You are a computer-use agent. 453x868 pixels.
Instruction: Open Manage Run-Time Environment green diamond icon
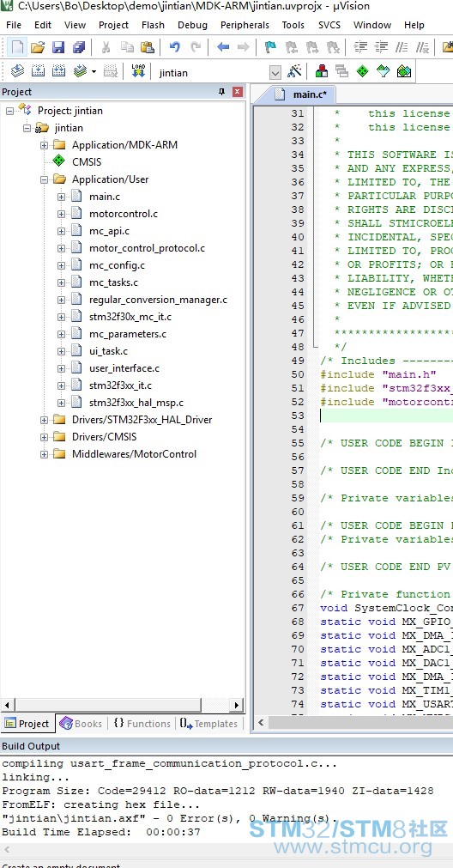click(362, 71)
